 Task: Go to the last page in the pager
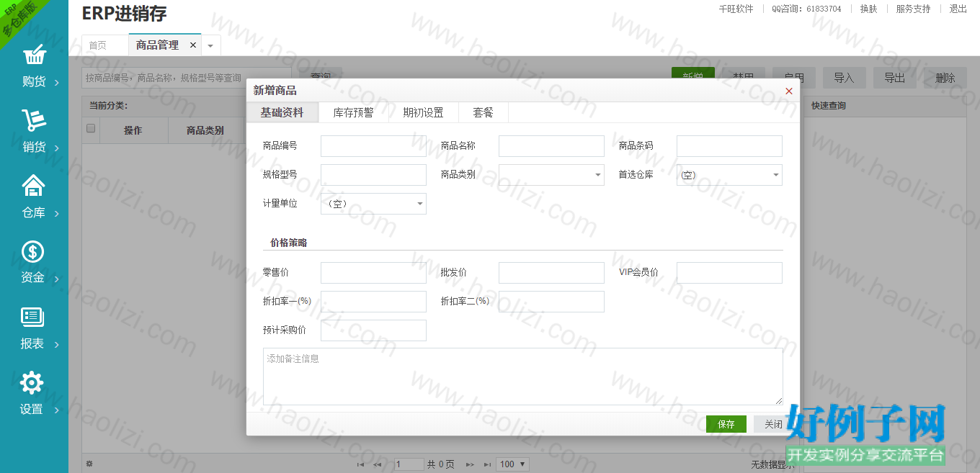coord(487,464)
